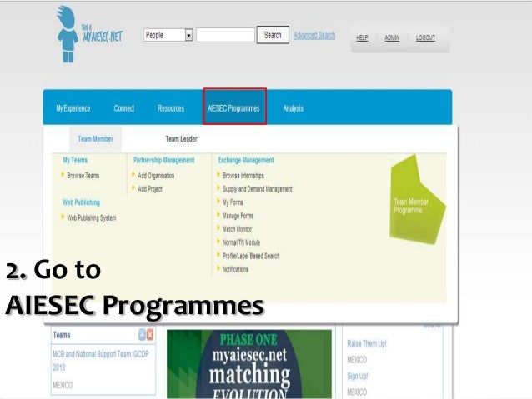Image resolution: width=532 pixels, height=399 pixels.
Task: Click the myaiesec.net mascot logo
Action: [89, 35]
